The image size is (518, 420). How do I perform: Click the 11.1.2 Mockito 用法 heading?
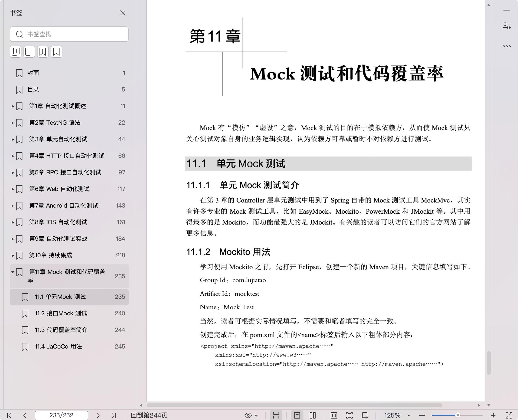click(228, 252)
